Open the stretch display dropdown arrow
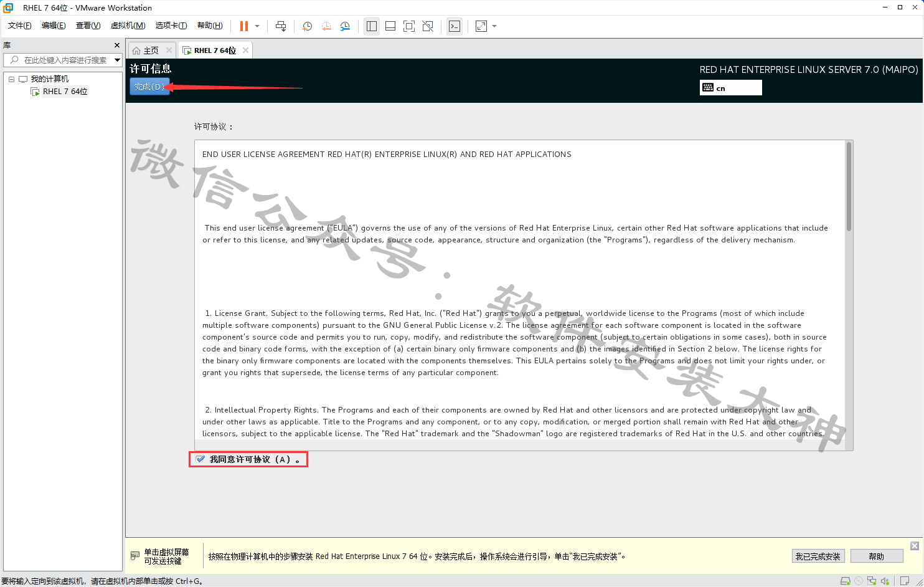 coord(494,26)
